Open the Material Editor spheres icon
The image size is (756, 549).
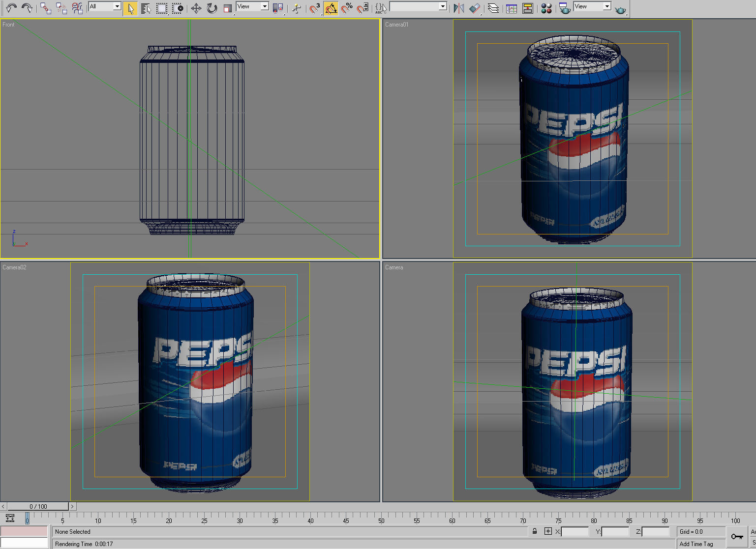(x=546, y=8)
